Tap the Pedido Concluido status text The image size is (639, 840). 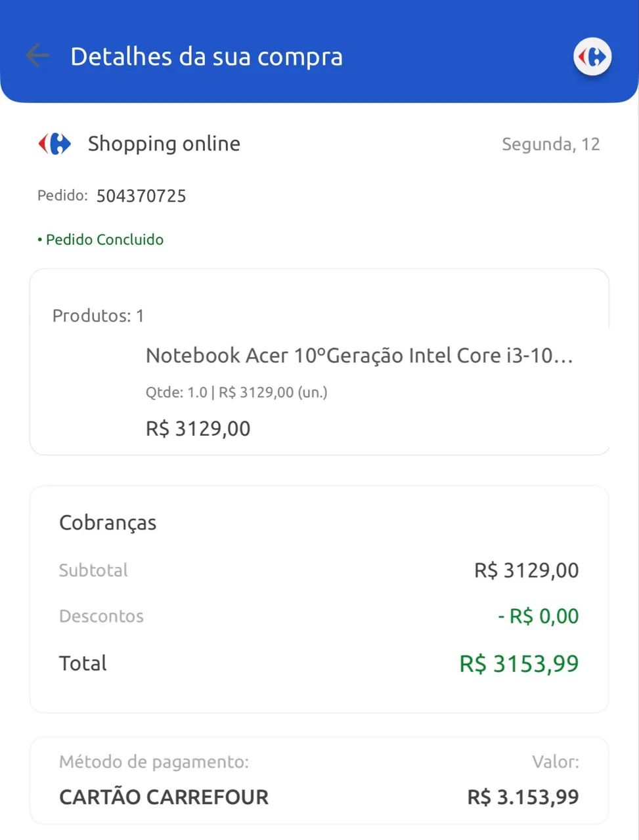104,239
